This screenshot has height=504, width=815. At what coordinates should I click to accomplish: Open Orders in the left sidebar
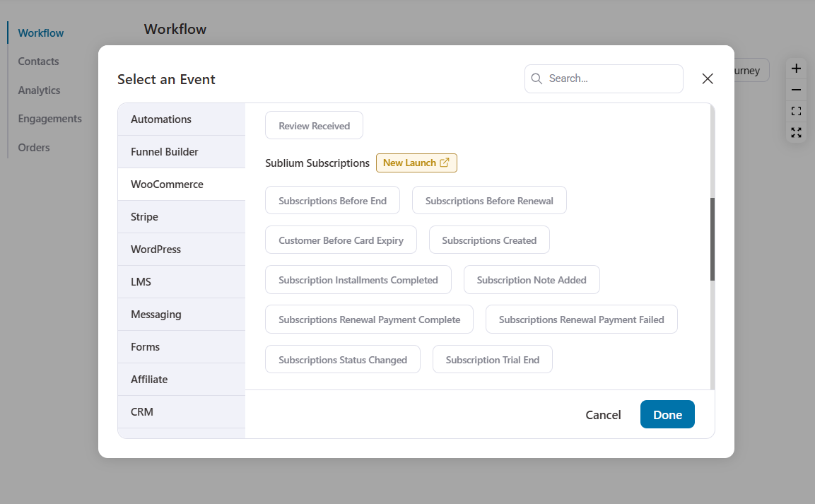[34, 148]
